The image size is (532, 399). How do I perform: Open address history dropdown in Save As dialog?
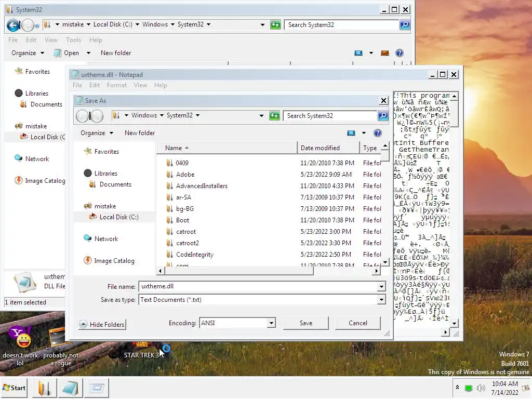pos(261,116)
